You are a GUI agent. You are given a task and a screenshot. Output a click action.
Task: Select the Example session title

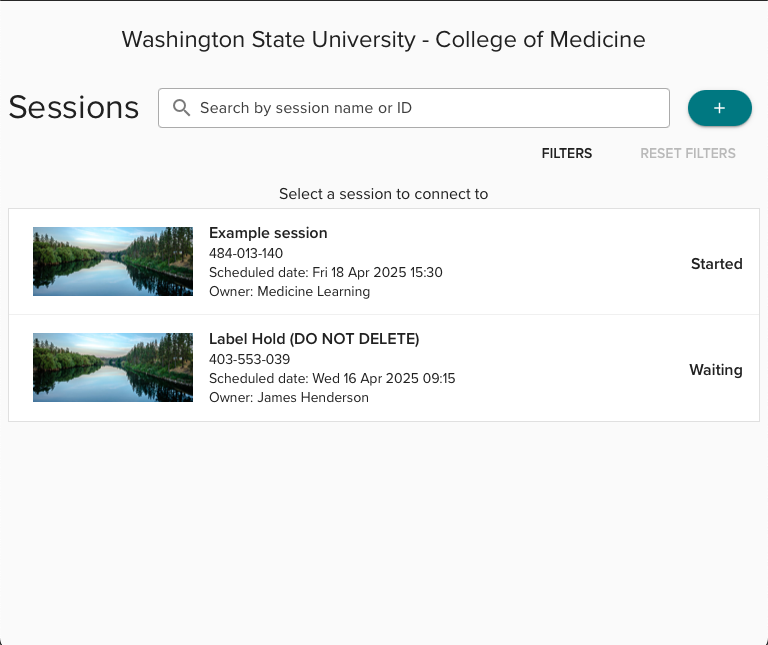click(x=268, y=233)
